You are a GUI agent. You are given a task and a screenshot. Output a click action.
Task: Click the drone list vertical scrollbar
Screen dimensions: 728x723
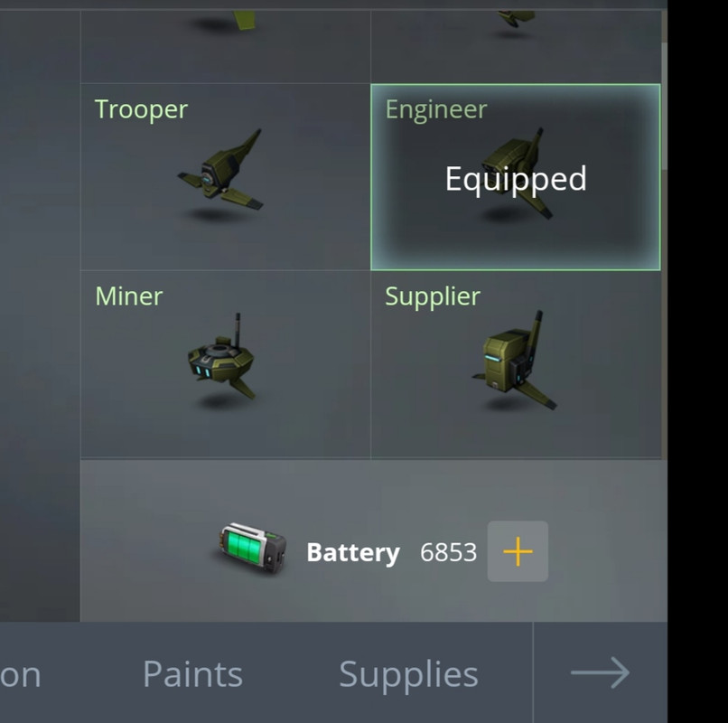click(664, 107)
